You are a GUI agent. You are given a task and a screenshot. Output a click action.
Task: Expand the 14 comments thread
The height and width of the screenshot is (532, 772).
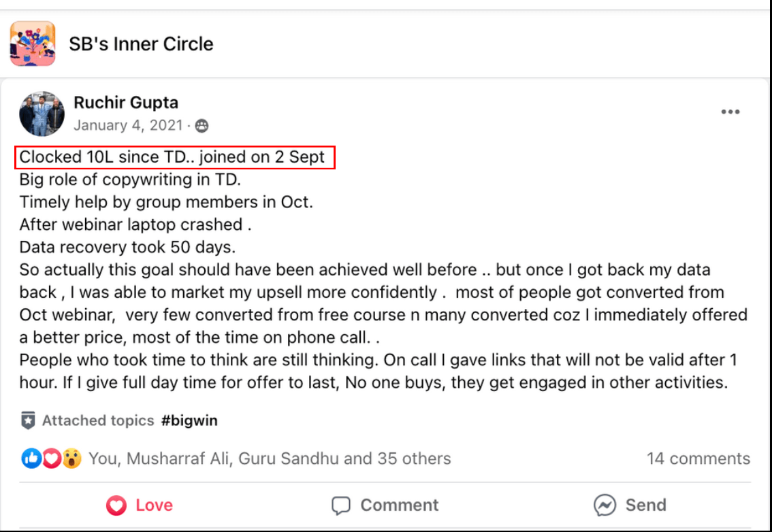point(698,459)
